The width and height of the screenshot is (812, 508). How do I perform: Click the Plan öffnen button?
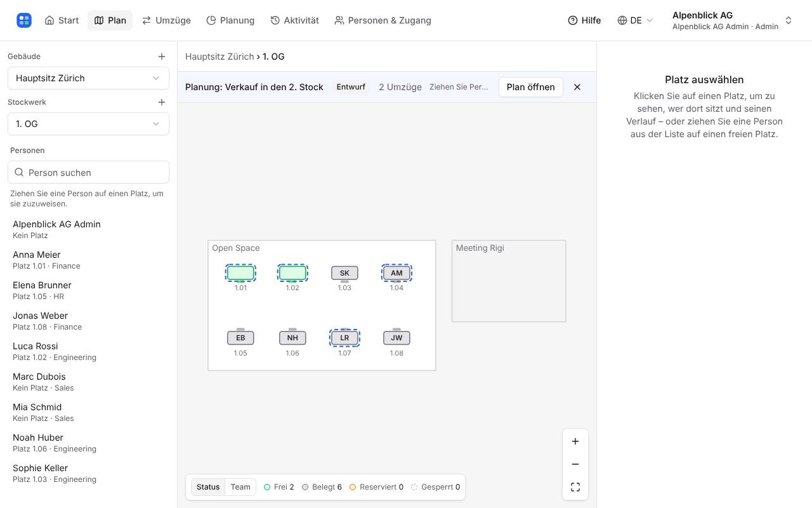[x=530, y=87]
